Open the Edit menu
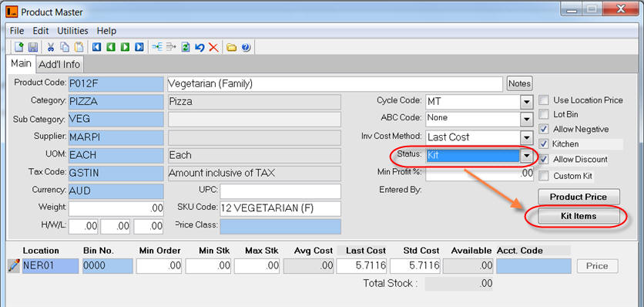The image size is (644, 307). tap(41, 31)
